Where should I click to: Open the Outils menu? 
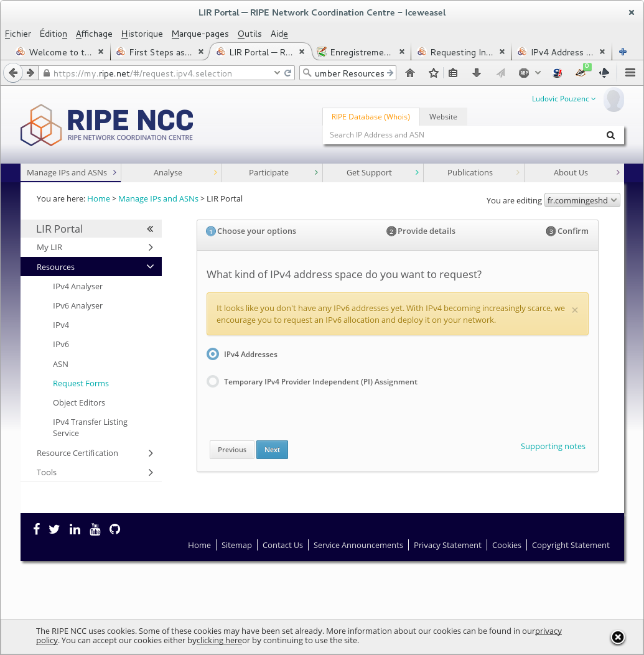(250, 34)
